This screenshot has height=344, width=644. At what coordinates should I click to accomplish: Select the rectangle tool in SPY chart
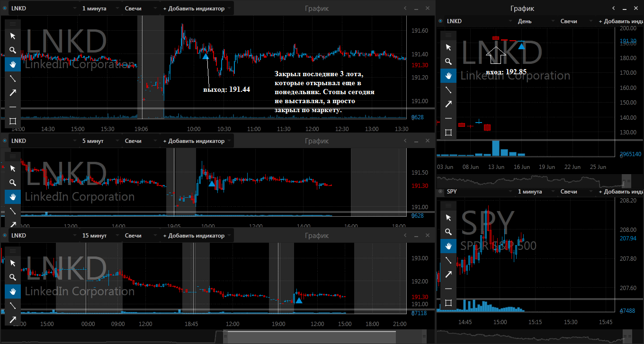[448, 303]
